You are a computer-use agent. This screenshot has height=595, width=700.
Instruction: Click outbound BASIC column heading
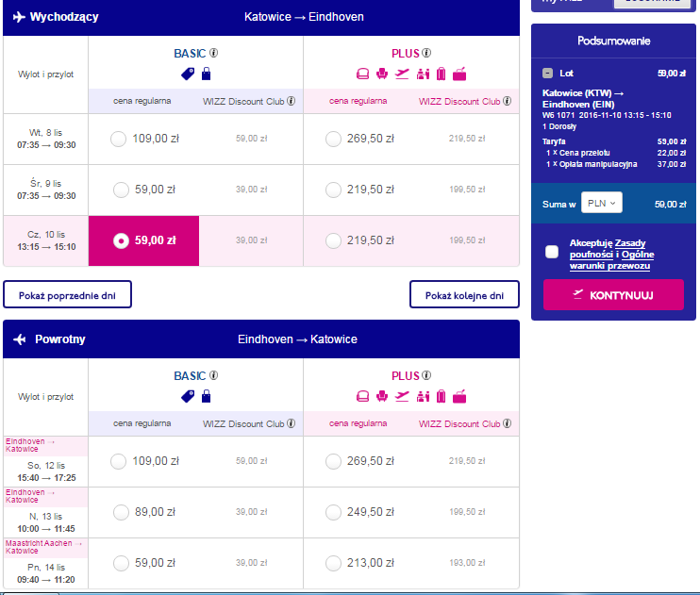click(190, 53)
